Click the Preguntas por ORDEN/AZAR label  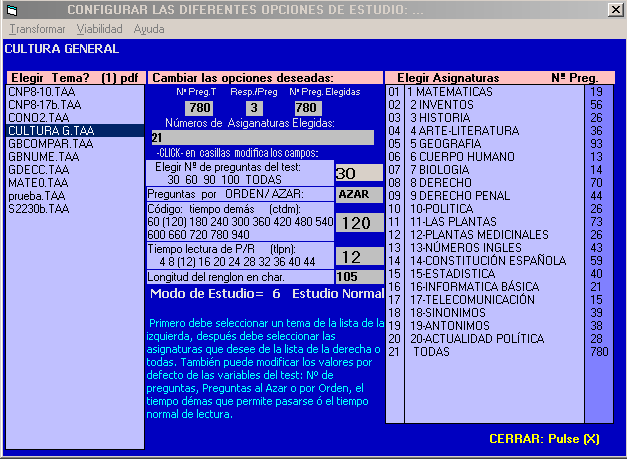click(x=240, y=194)
